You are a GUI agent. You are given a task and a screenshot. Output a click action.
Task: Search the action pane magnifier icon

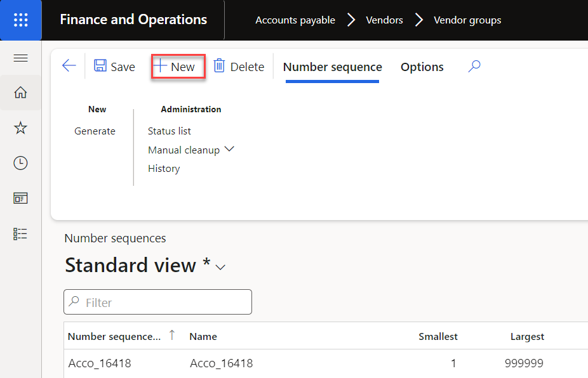474,67
